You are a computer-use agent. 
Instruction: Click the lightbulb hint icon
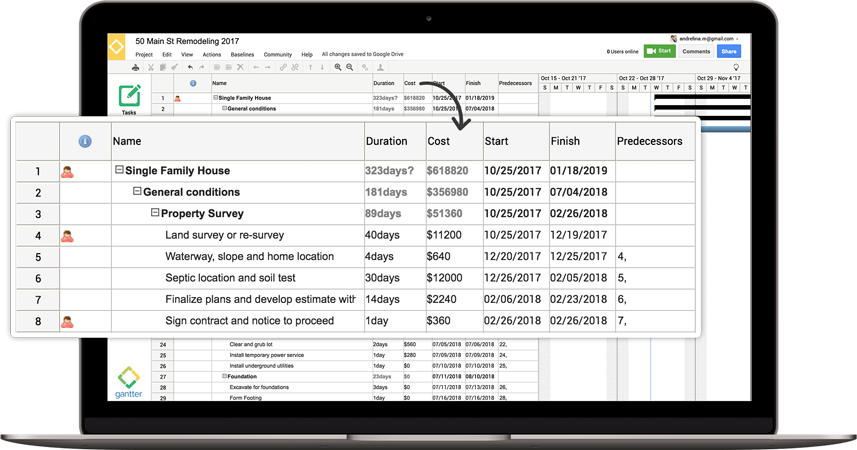pyautogui.click(x=736, y=67)
